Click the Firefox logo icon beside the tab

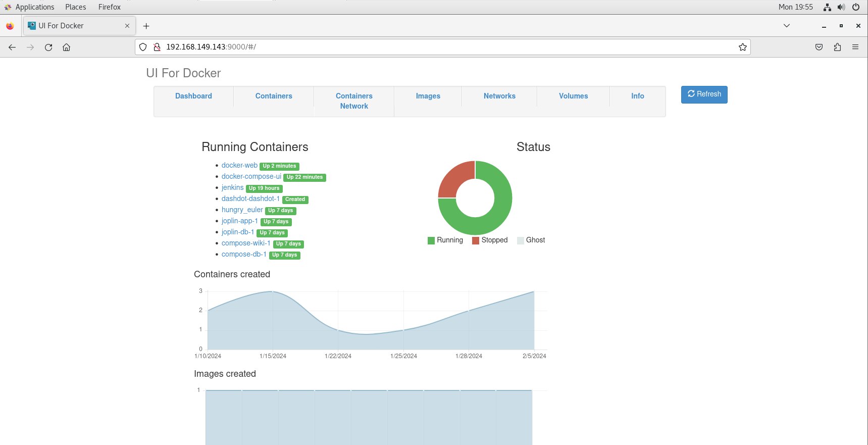[10, 26]
